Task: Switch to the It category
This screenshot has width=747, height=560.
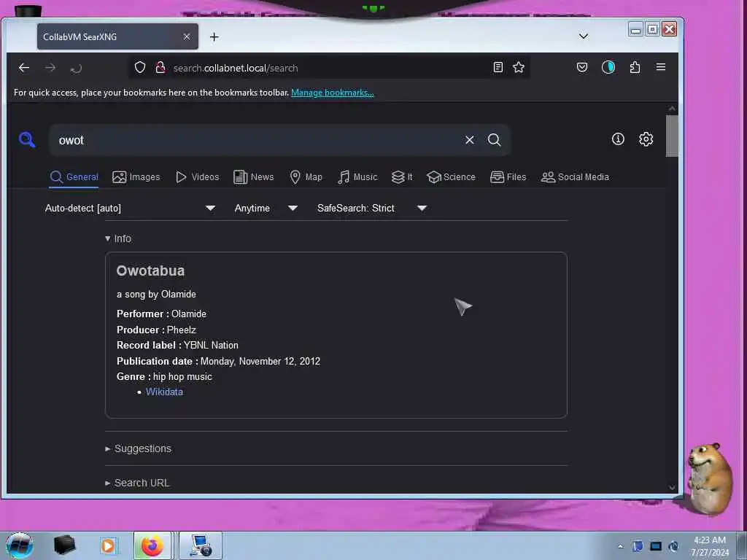Action: point(402,177)
